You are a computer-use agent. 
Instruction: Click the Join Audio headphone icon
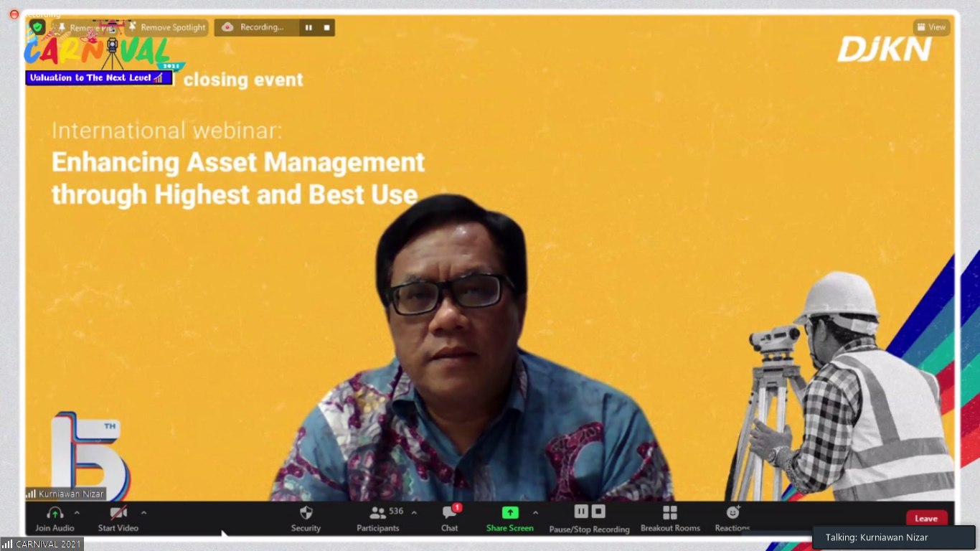point(55,513)
